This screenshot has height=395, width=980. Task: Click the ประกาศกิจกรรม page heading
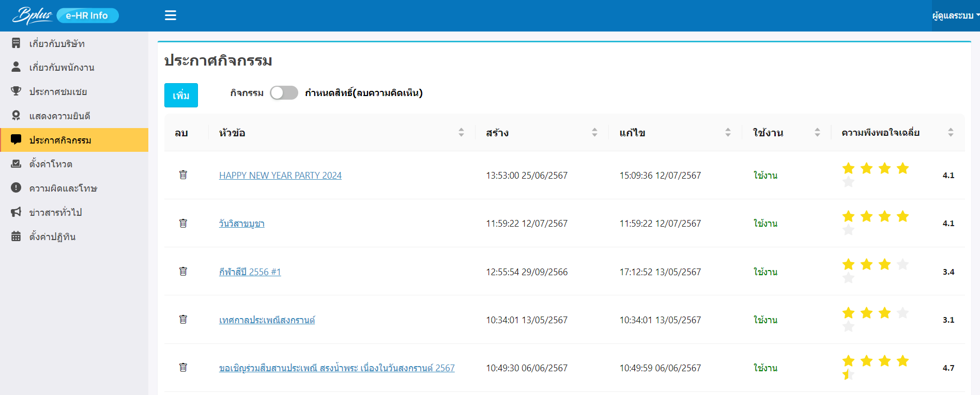coord(218,60)
